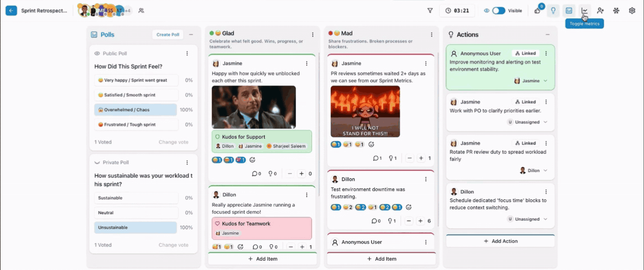
Task: Select Neutral workload option
Action: [x=136, y=213]
